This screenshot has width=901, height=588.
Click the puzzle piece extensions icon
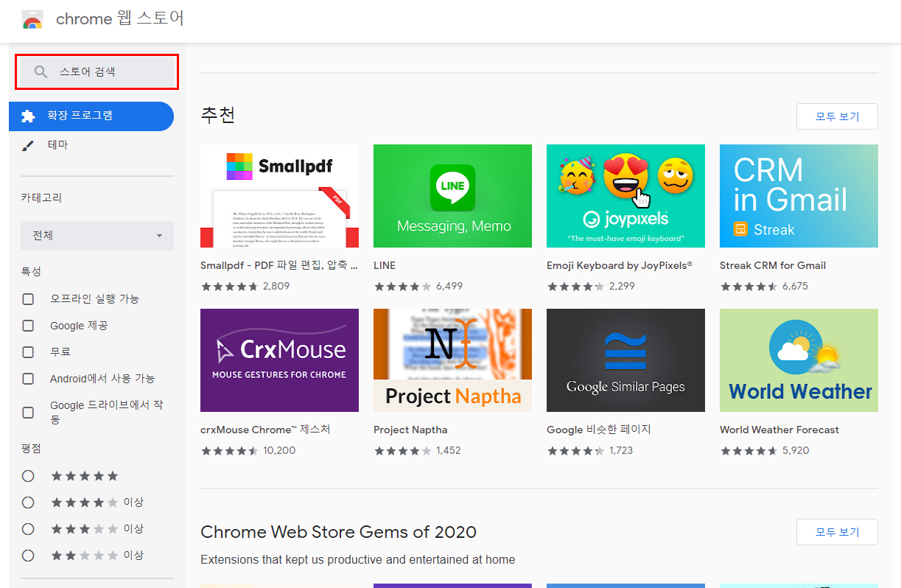pos(28,116)
